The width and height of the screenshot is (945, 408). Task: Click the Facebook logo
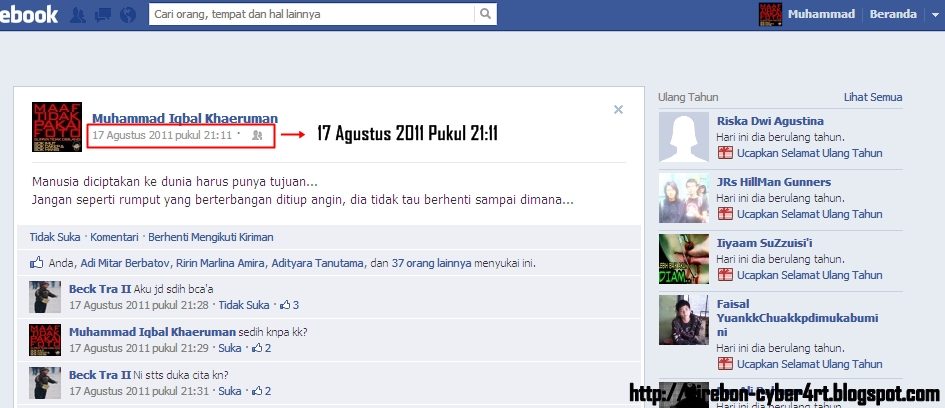coord(29,14)
